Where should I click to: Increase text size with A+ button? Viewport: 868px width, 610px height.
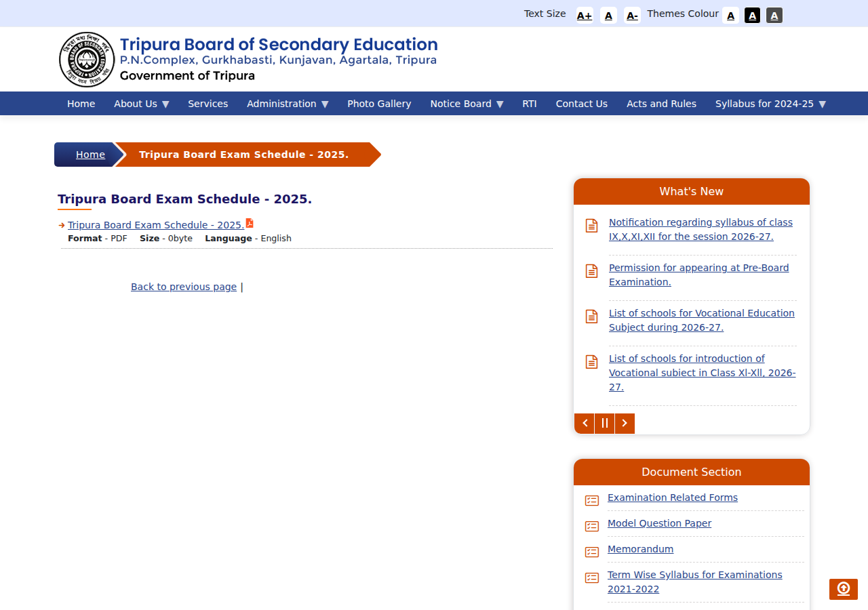tap(585, 16)
